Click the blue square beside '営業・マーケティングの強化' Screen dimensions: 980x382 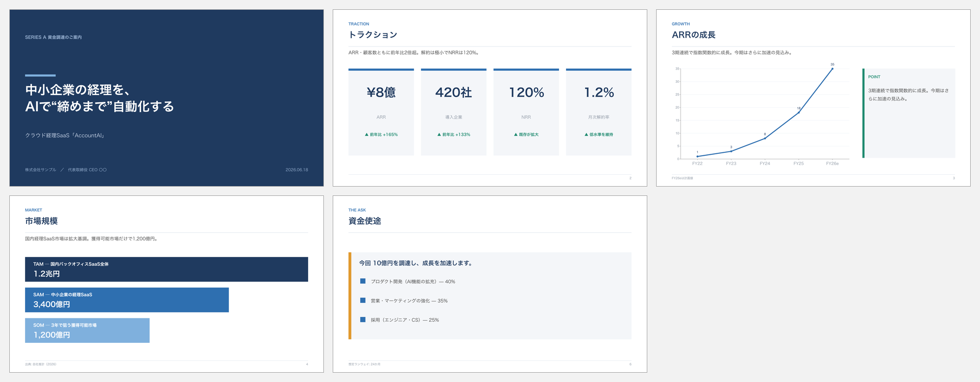(363, 300)
